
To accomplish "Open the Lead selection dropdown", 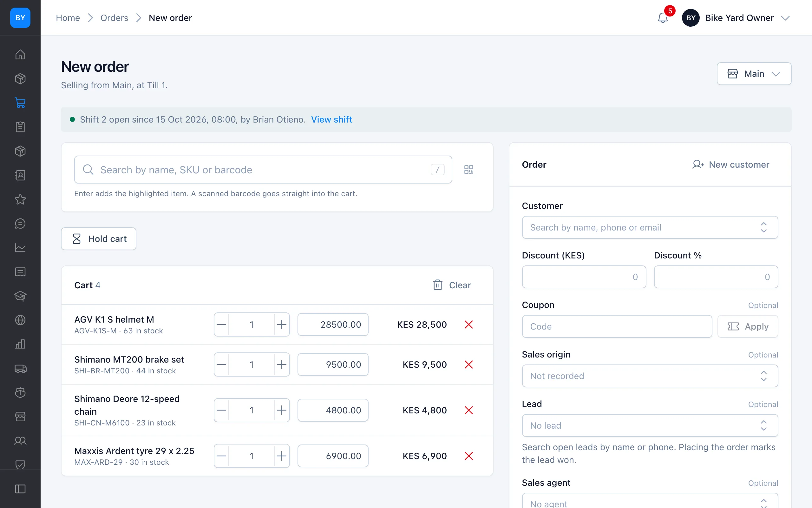I will coord(650,425).
